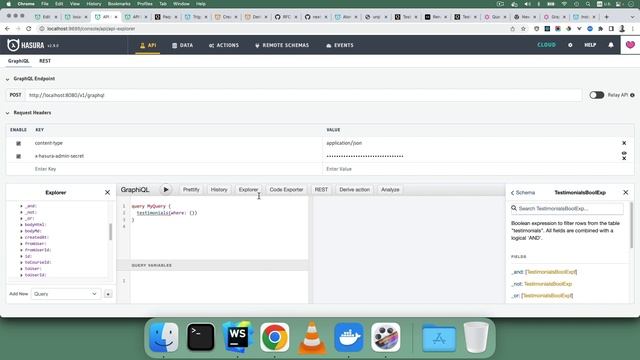
Task: Click the Prettify button
Action: pos(191,190)
